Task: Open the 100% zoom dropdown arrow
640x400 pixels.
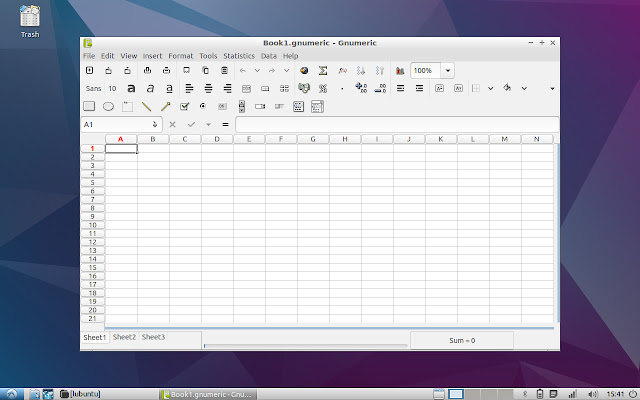Action: [447, 71]
